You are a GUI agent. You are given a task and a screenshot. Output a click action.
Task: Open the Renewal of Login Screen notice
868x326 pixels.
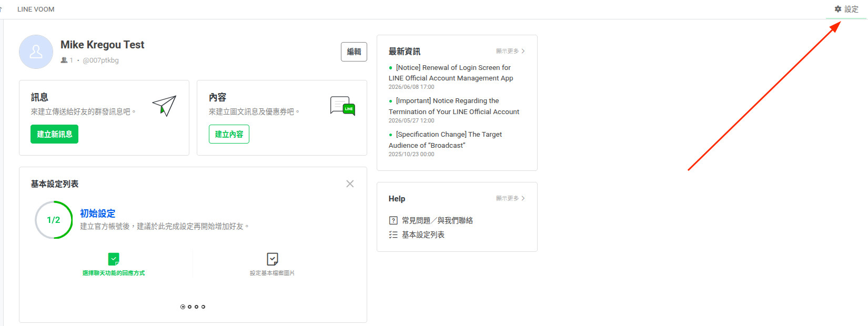[x=451, y=73]
